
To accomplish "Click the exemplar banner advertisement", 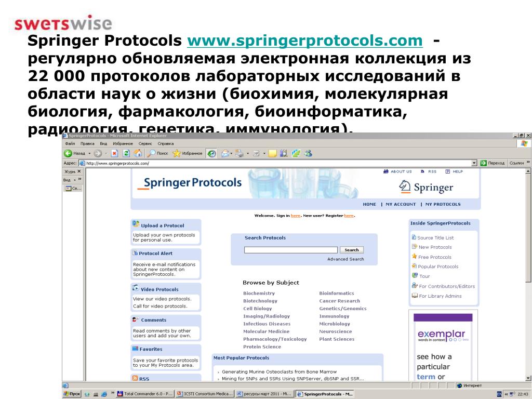I will [443, 345].
